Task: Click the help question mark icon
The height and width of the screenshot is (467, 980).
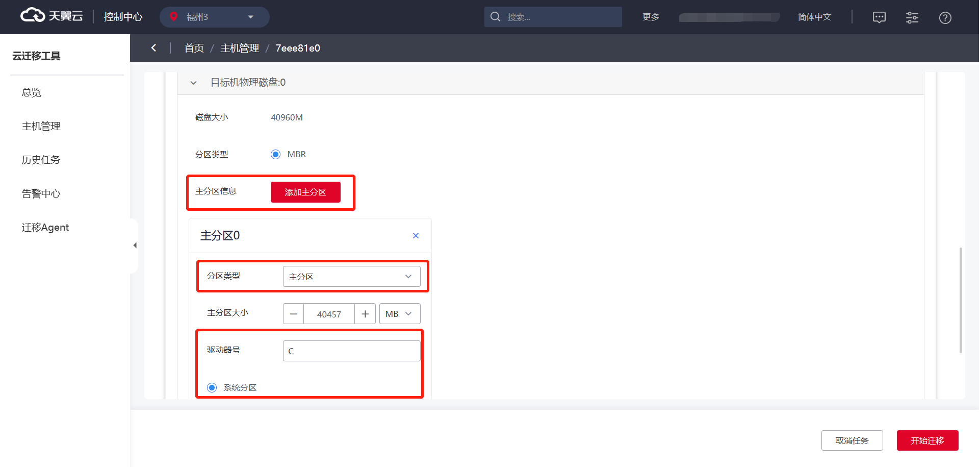Action: pos(945,18)
